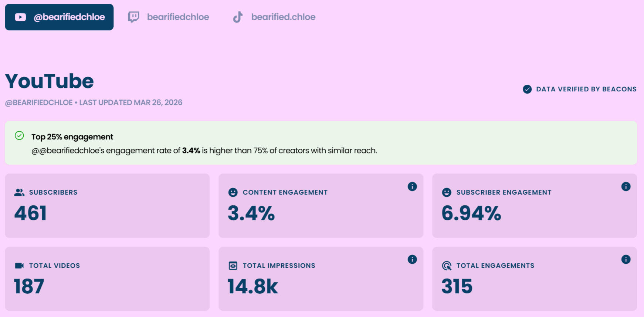This screenshot has height=317, width=644.
Task: Open Content Engagement info icon
Action: (x=412, y=186)
